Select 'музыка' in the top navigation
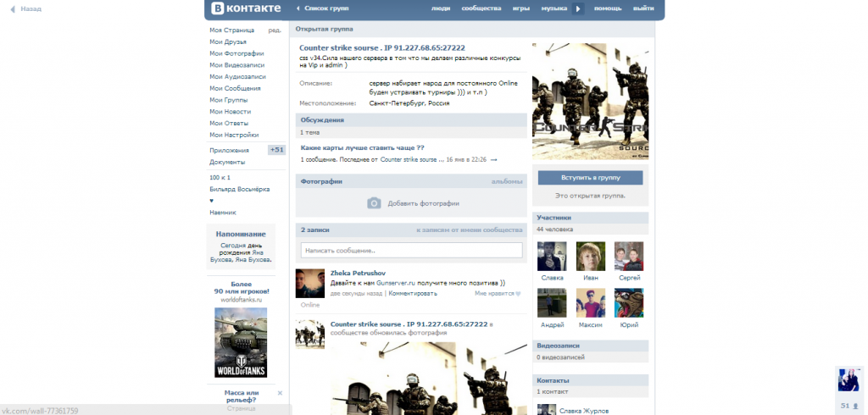 [x=554, y=8]
